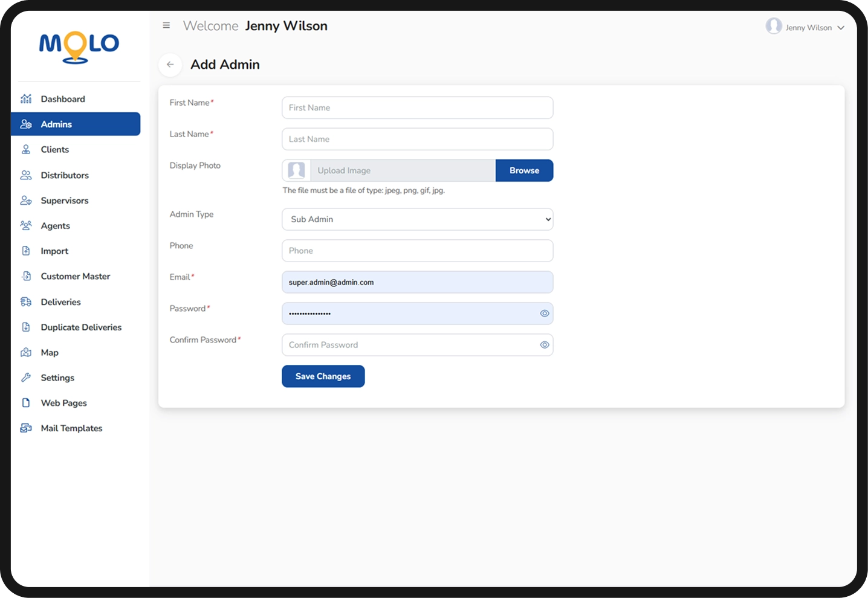868x598 pixels.
Task: Open the Supervisors section
Action: [x=76, y=201]
